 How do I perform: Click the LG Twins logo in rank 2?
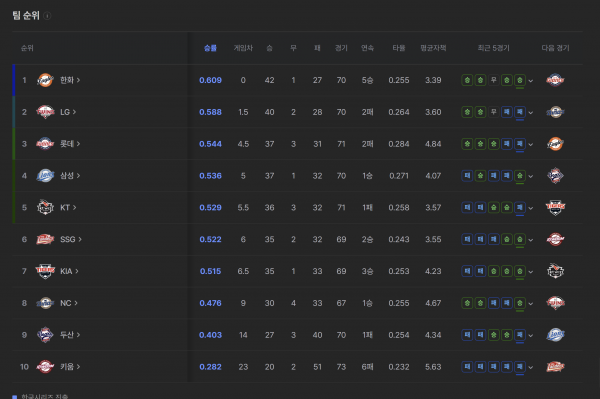coord(45,112)
